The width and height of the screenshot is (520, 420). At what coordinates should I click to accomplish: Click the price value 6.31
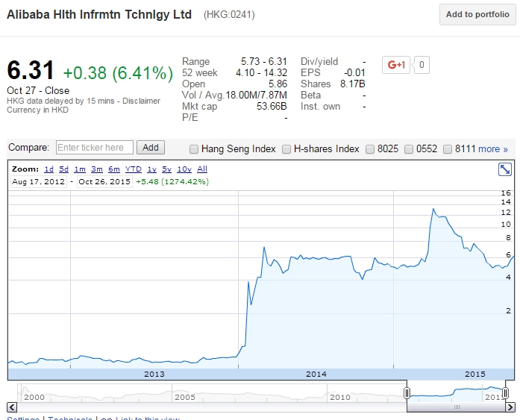(31, 70)
